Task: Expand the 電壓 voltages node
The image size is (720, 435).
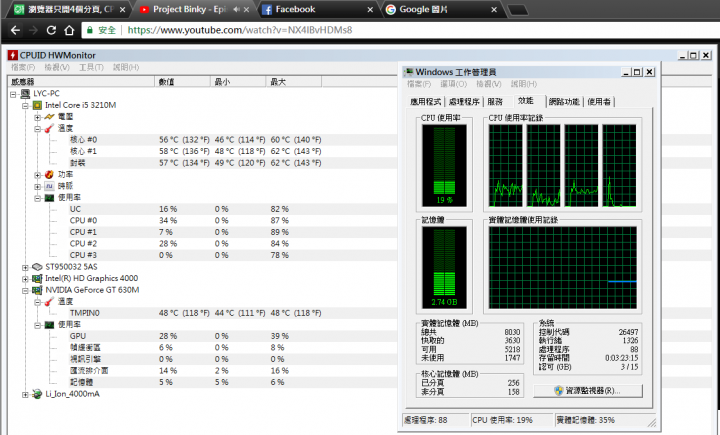Action: click(38, 117)
